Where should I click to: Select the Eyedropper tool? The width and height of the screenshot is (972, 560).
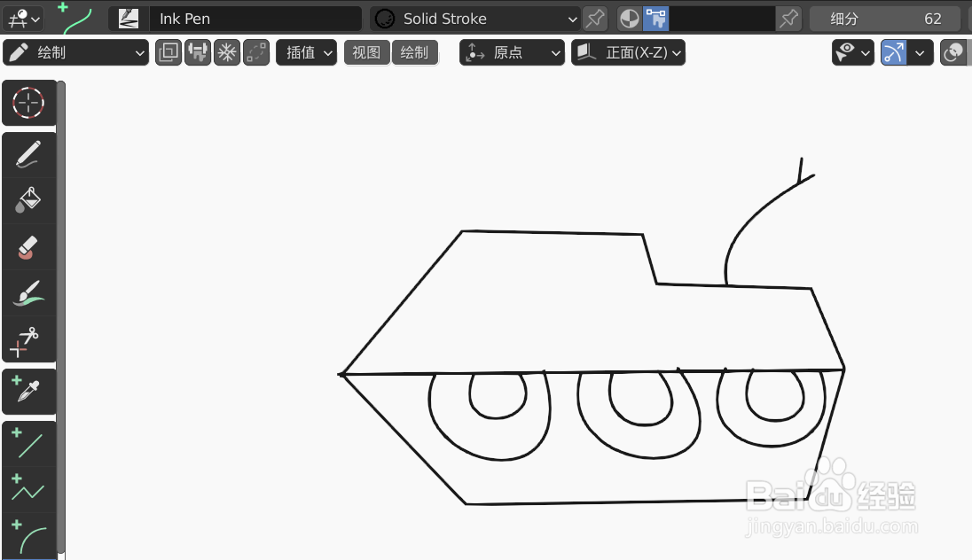[28, 392]
